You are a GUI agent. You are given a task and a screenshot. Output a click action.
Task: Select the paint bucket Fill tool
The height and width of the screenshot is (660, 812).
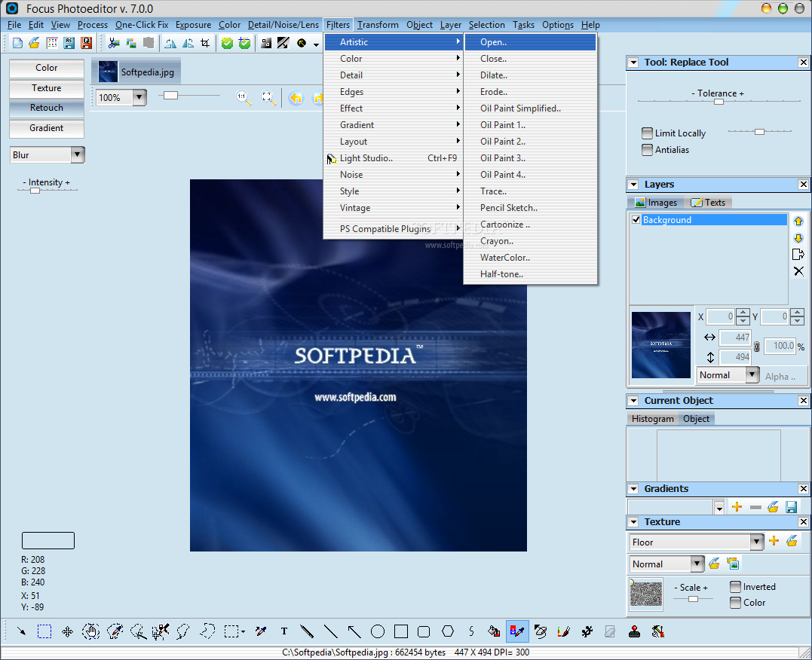[494, 631]
